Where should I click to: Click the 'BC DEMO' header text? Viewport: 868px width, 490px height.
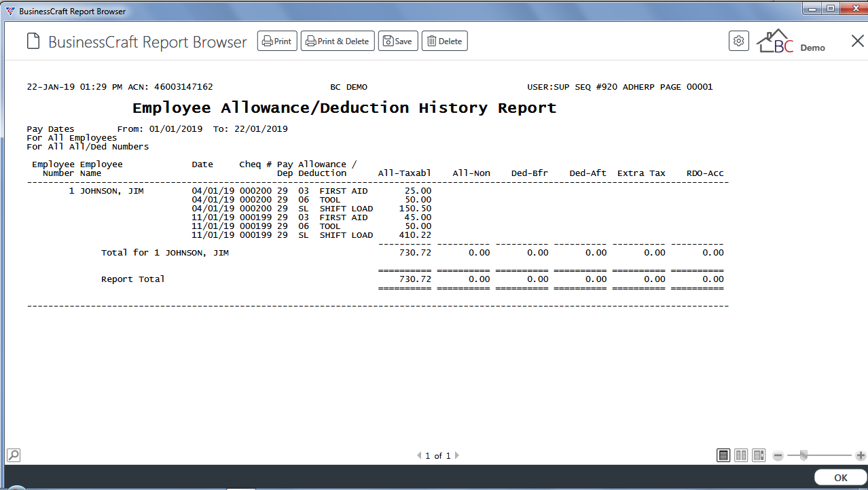(x=348, y=87)
